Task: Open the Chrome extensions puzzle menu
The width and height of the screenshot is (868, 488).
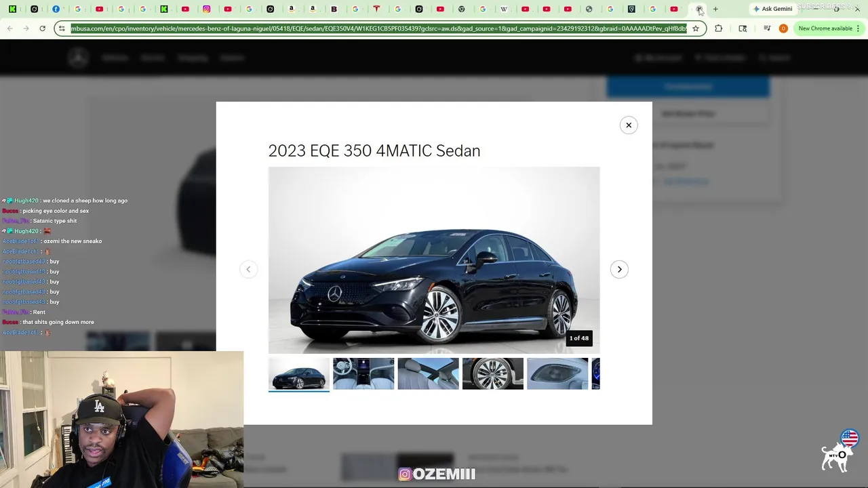Action: (x=719, y=28)
